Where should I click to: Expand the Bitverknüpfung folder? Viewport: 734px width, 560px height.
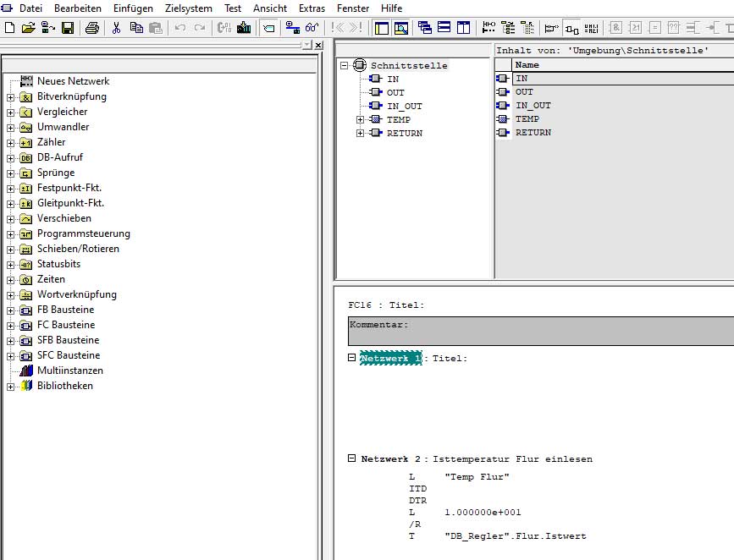click(10, 97)
